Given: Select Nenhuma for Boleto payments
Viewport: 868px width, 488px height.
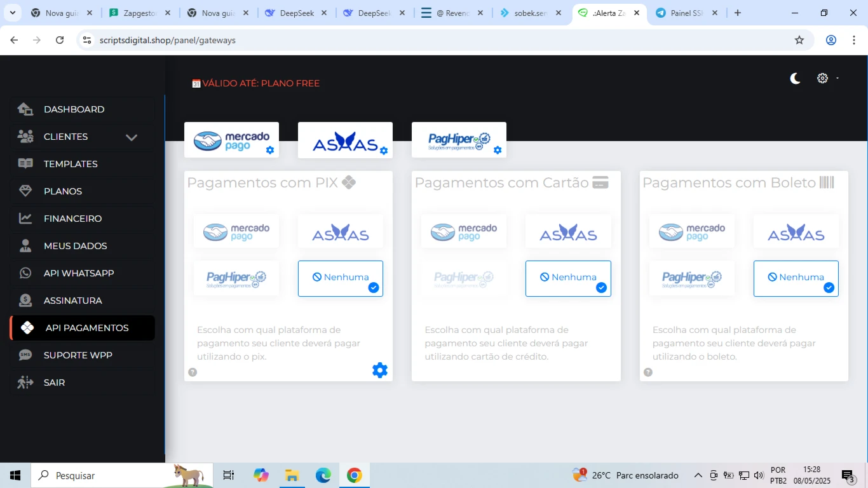Looking at the screenshot, I should click(796, 278).
